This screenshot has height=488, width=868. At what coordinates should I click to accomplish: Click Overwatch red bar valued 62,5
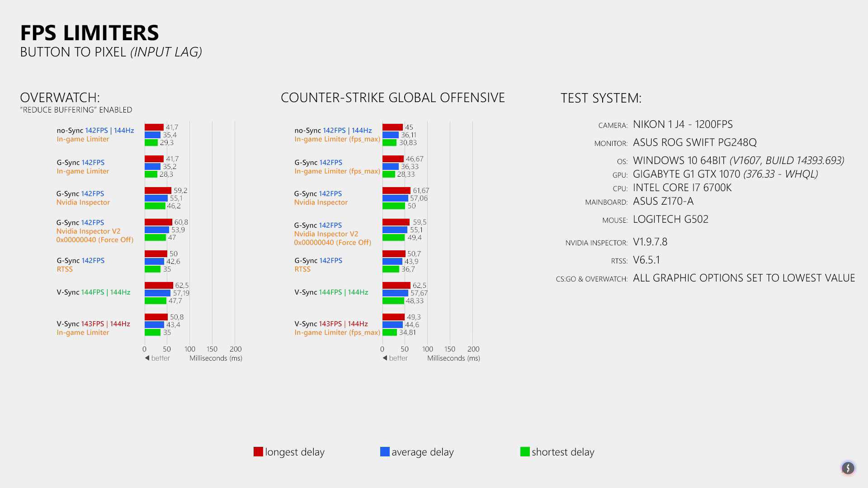pos(159,286)
